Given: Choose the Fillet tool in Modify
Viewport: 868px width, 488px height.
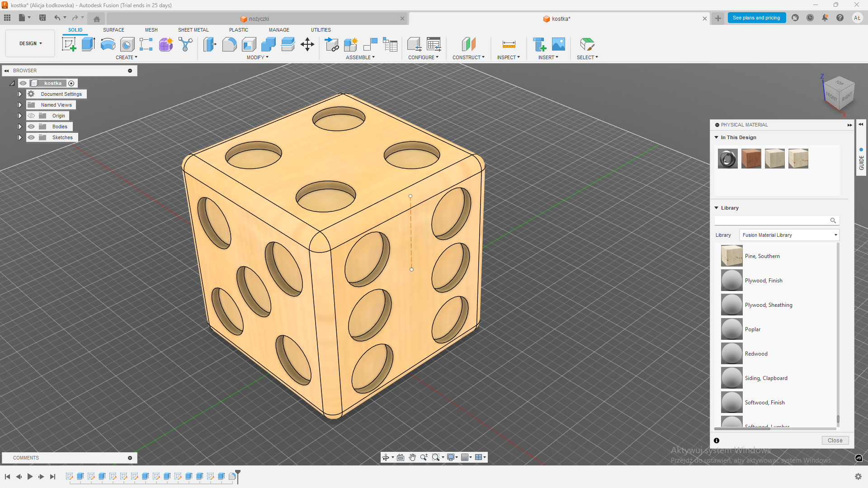Looking at the screenshot, I should [229, 44].
